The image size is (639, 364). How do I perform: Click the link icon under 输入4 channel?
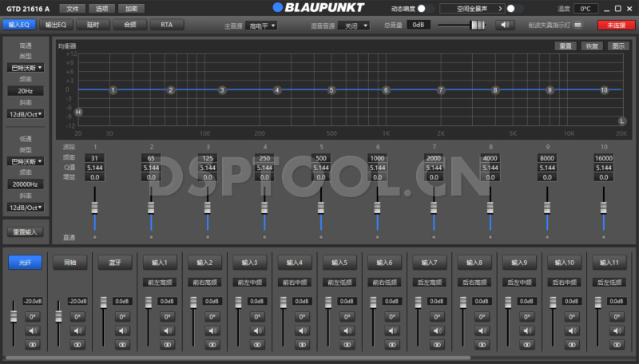coord(302,345)
